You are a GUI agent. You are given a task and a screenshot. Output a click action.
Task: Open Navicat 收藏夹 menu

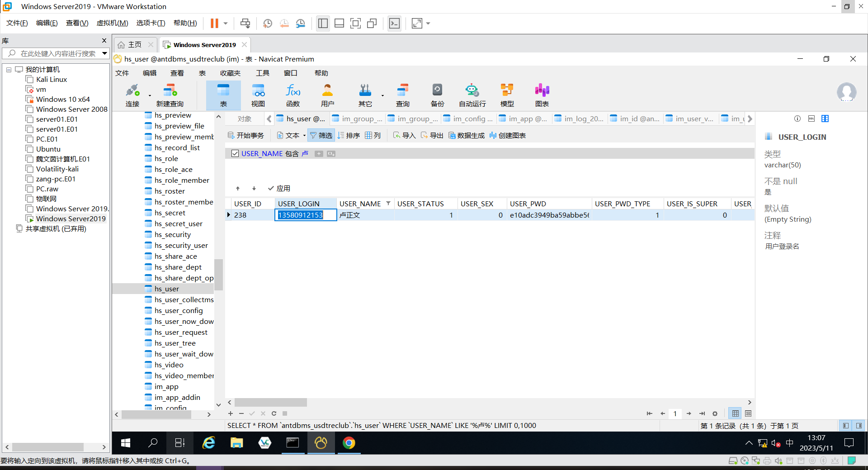tap(230, 73)
